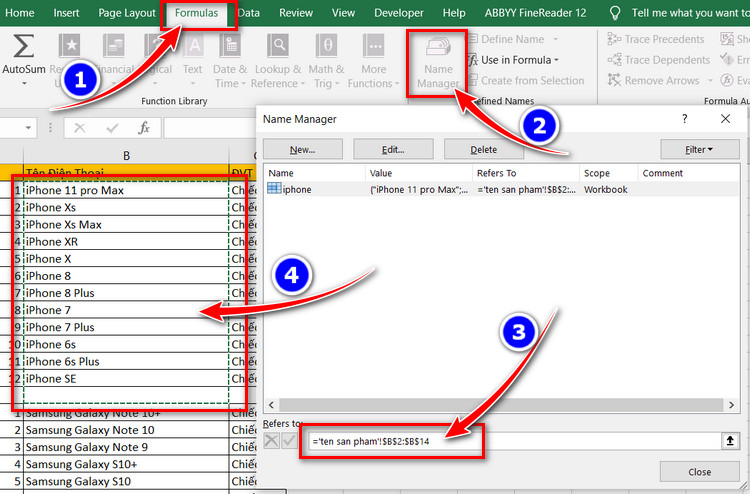Expand Remove Arrows dropdown arrow
Screen dimensions: 750x494
(x=710, y=80)
